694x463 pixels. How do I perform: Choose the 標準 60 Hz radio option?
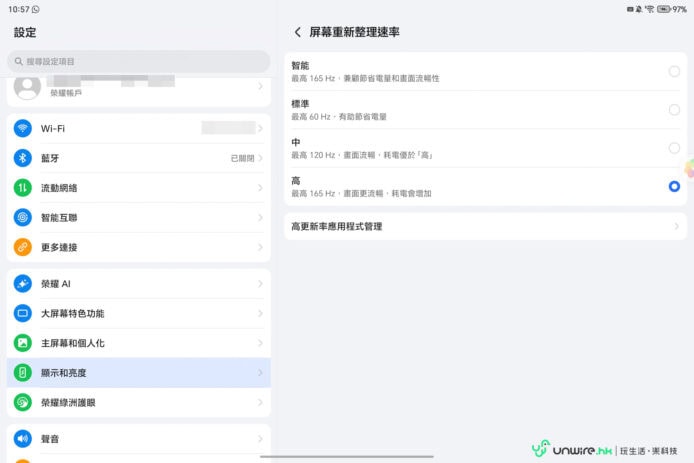(674, 110)
